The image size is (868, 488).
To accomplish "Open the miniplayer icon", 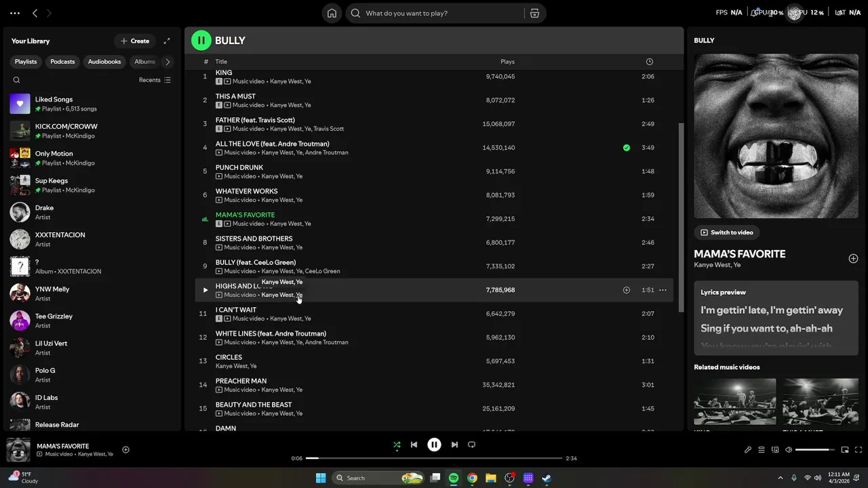I will [x=845, y=449].
